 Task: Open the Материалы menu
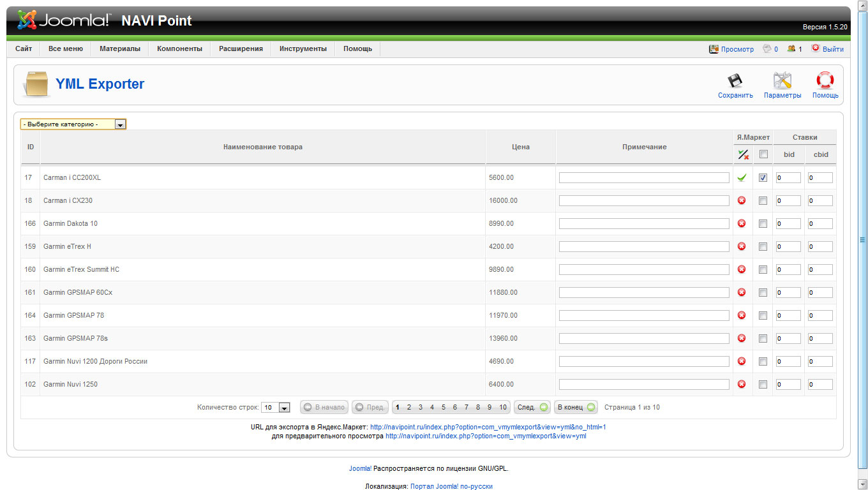120,49
